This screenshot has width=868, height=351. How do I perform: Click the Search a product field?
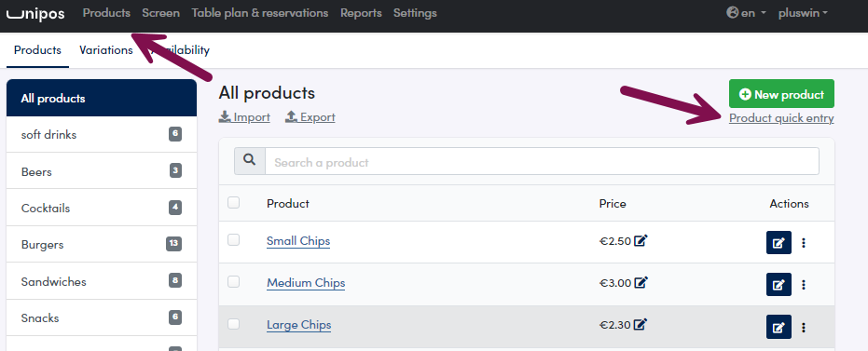click(542, 161)
